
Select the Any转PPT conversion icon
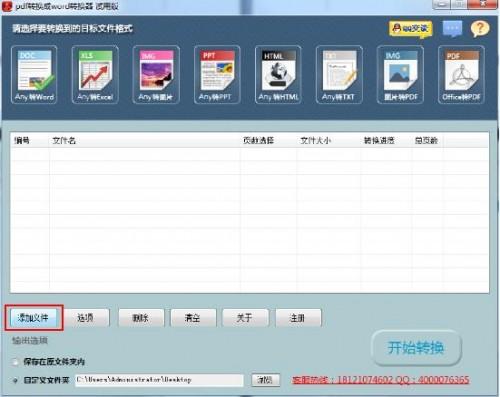[x=217, y=75]
